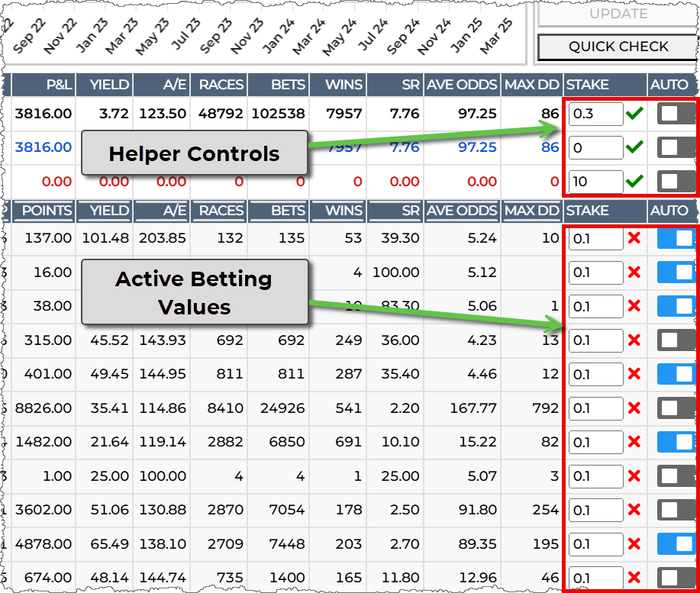Click upper table AVE ODDS header
700x593 pixels.
tap(462, 85)
